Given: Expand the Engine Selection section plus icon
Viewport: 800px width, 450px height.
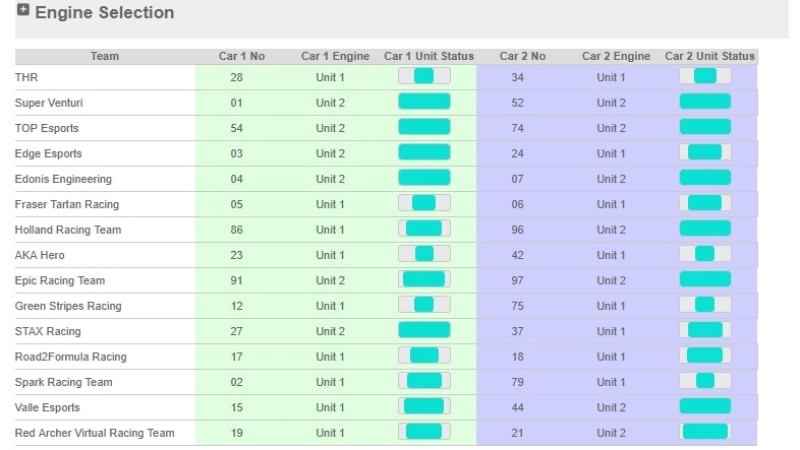Looking at the screenshot, I should click(x=23, y=10).
